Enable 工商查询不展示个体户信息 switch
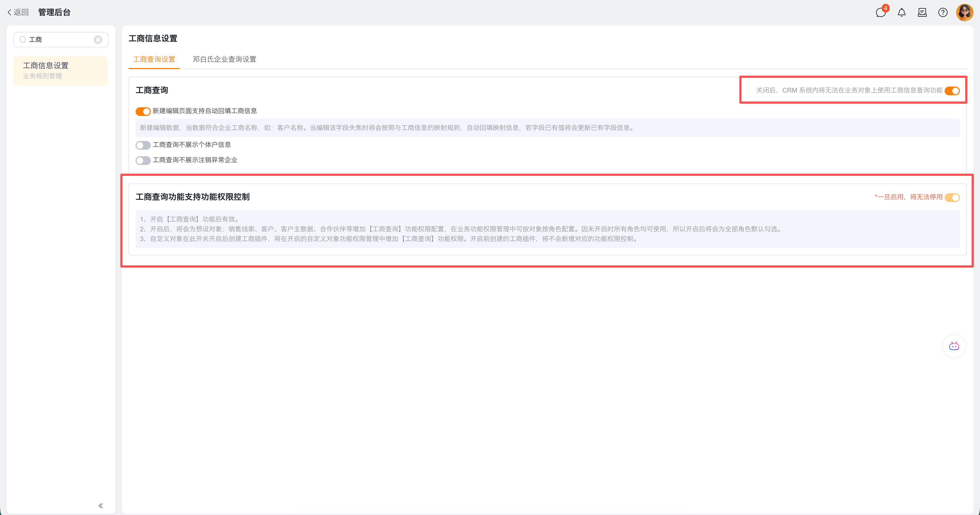This screenshot has height=515, width=980. tap(143, 145)
